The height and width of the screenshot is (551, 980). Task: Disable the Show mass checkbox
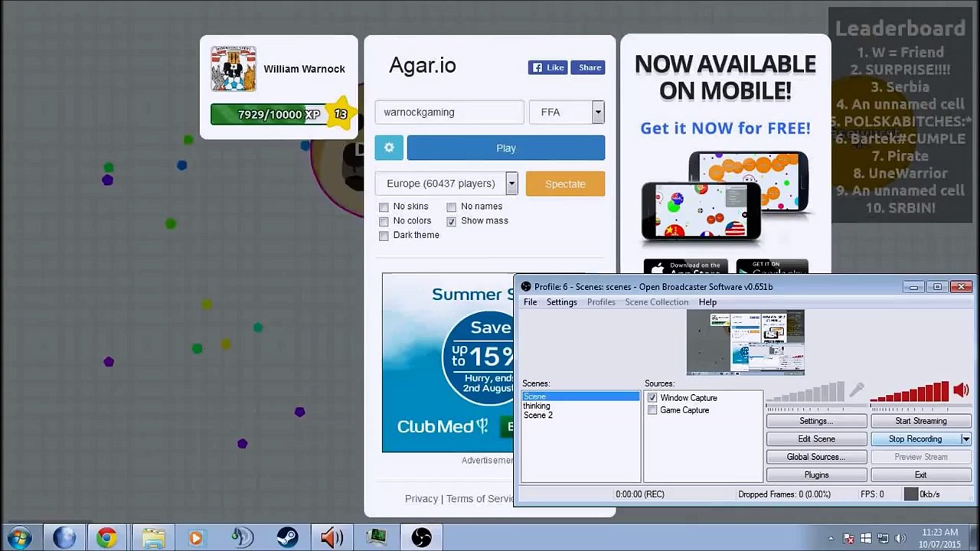pos(452,221)
